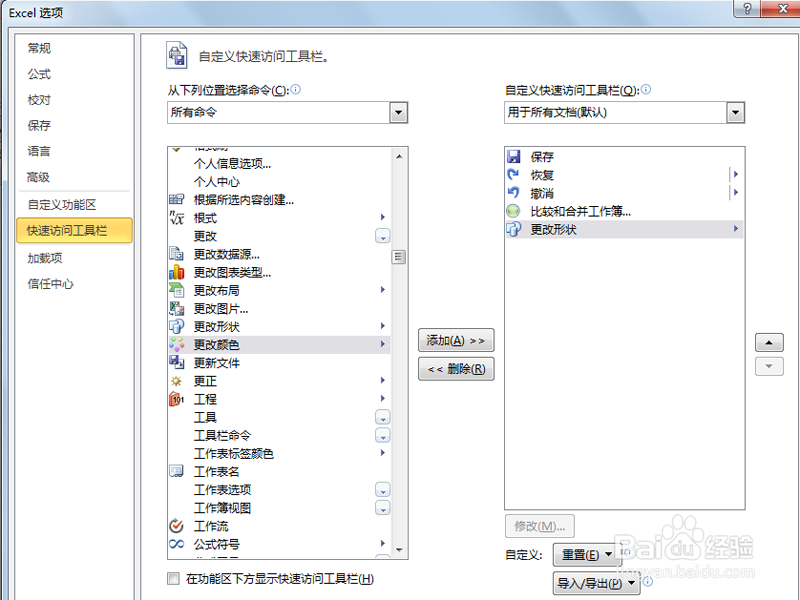The width and height of the screenshot is (800, 600).
Task: Click the 更正 sun icon
Action: 177,381
